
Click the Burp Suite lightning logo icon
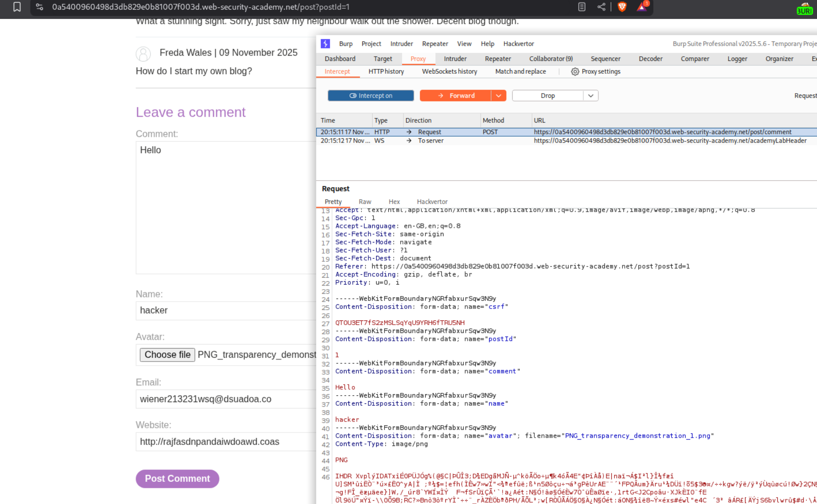[x=326, y=44]
